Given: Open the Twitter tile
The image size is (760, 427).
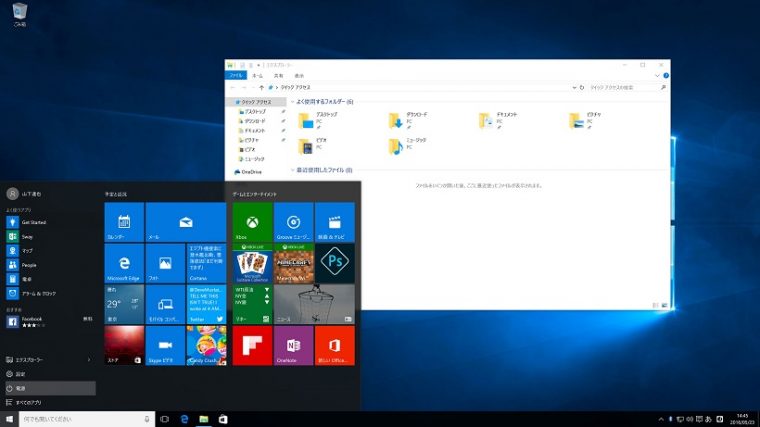Looking at the screenshot, I should pyautogui.click(x=206, y=304).
